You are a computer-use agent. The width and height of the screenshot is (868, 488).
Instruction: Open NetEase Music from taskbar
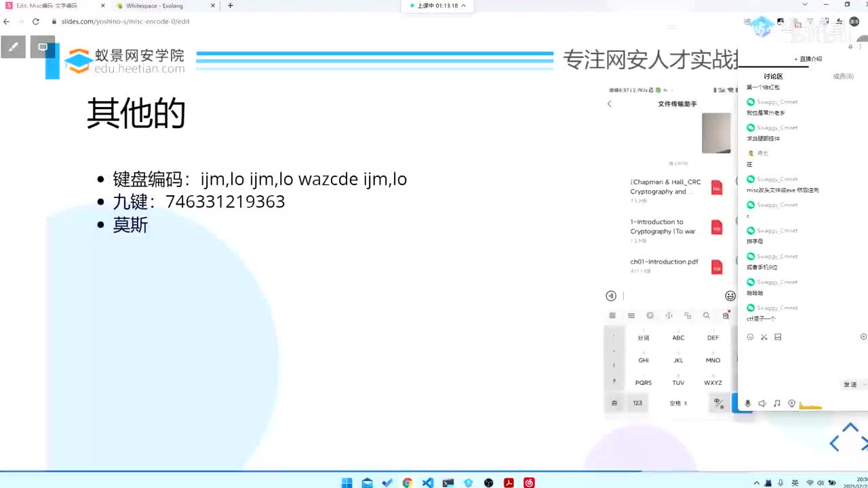point(529,483)
